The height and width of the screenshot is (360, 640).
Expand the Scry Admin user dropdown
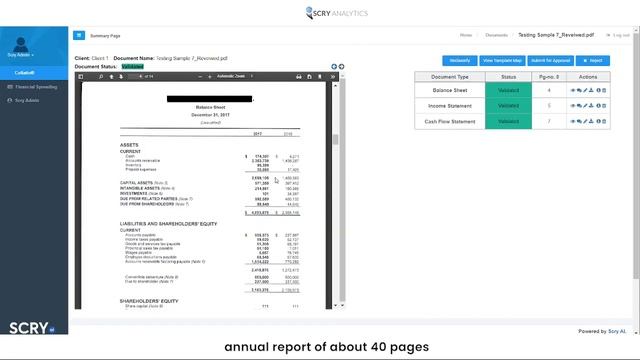[20, 55]
